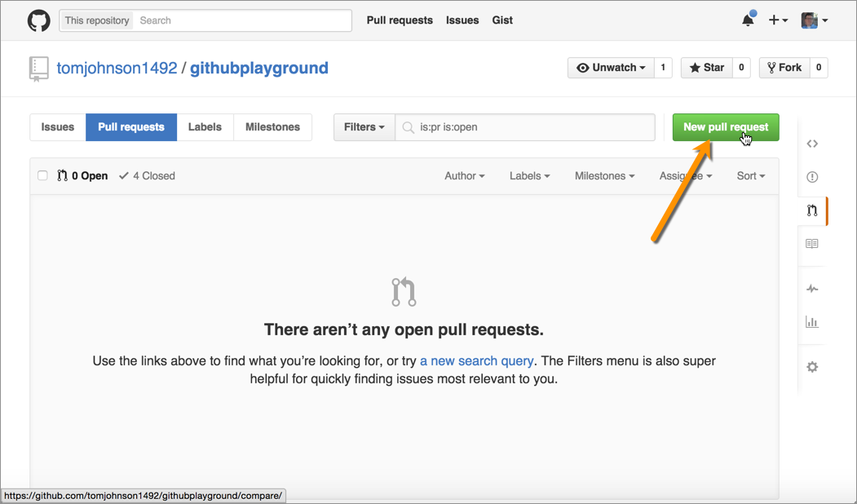Open the Code sidebar icon
Screen dimensions: 857x504
(x=812, y=144)
